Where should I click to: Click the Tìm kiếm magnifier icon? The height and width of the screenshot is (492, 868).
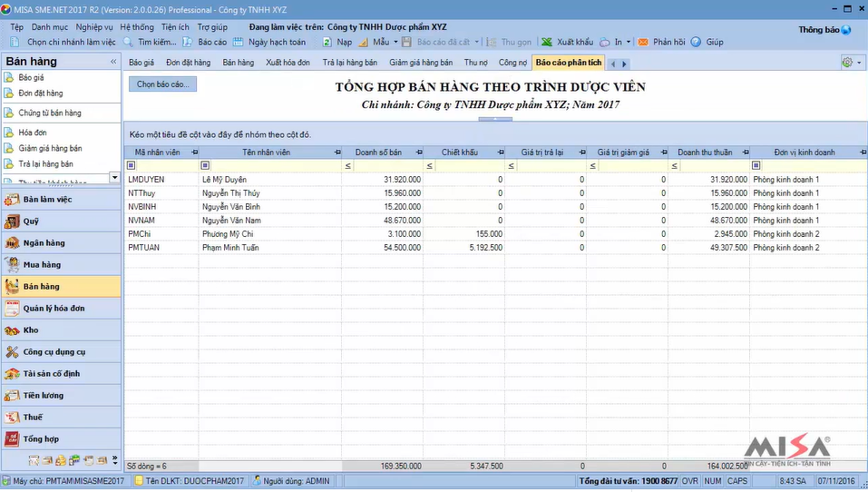pos(128,42)
